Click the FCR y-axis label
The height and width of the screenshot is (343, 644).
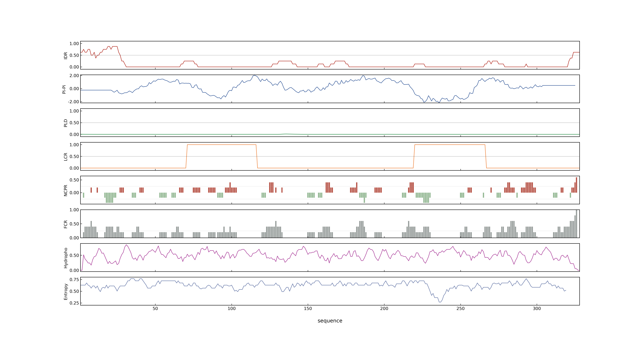(66, 224)
